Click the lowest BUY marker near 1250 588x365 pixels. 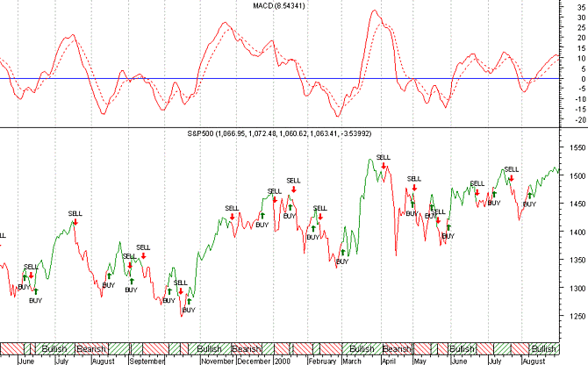[189, 306]
